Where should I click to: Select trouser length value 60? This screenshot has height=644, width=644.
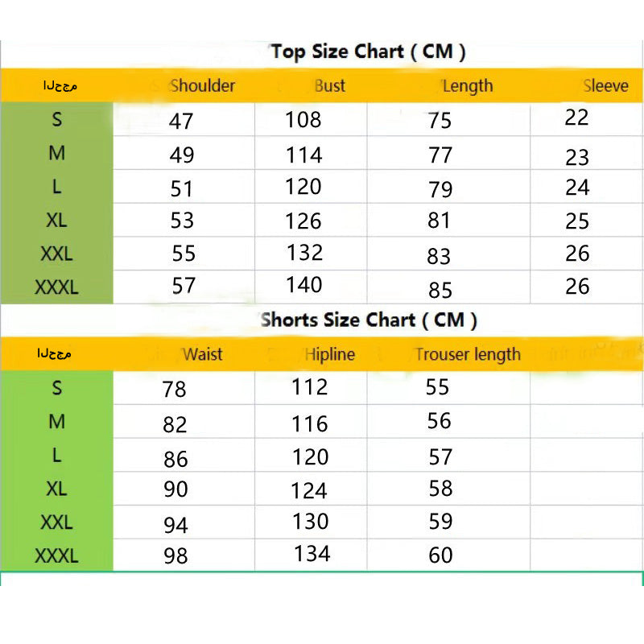click(440, 555)
